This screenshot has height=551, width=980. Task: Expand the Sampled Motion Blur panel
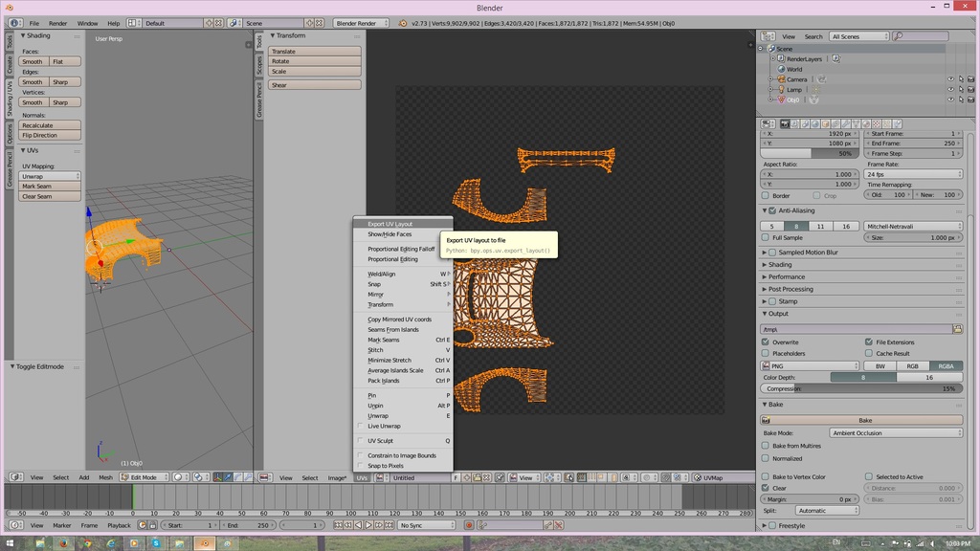pos(809,253)
